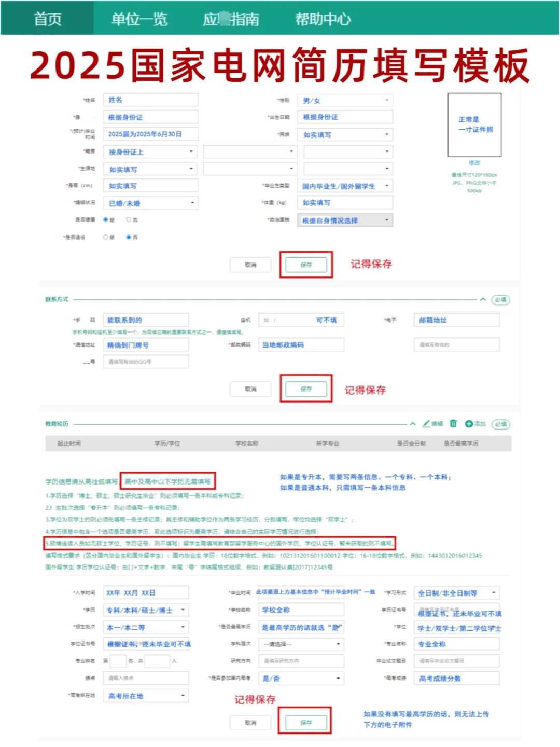The height and width of the screenshot is (747, 560).
Task: Open the 政治面貌 dropdown
Action: coord(345,220)
